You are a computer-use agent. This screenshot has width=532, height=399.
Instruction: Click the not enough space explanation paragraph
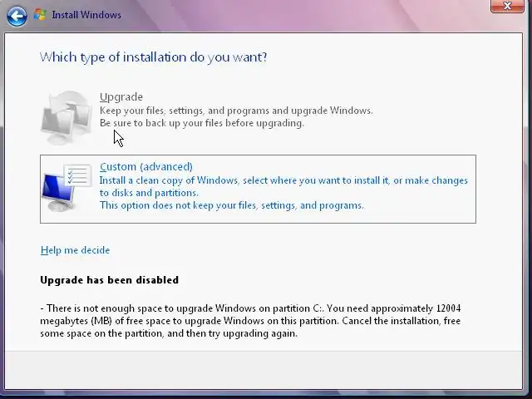[x=250, y=321]
